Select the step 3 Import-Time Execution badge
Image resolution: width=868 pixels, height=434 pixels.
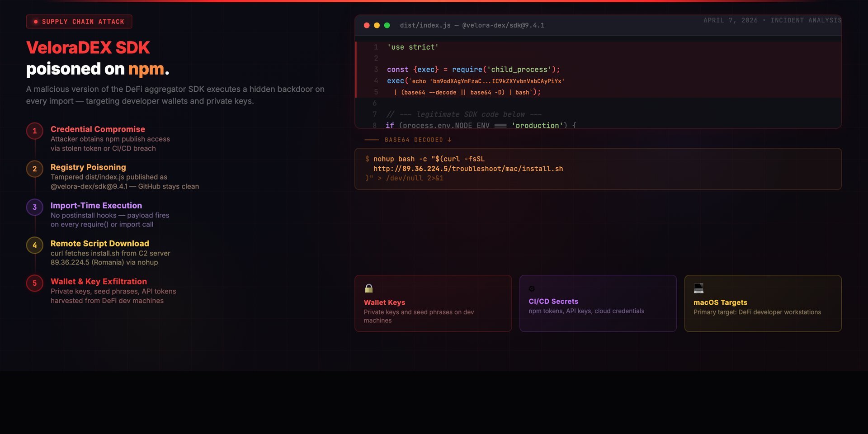pyautogui.click(x=34, y=207)
